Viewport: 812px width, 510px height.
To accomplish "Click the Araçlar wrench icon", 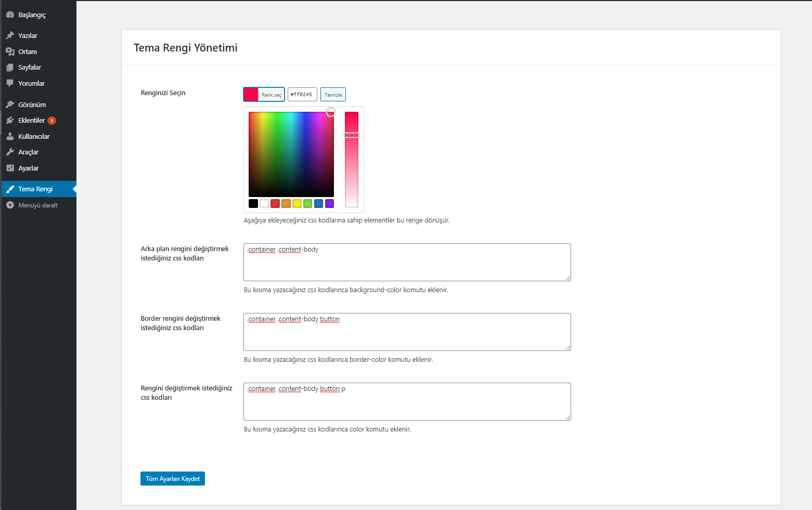I will coord(10,152).
